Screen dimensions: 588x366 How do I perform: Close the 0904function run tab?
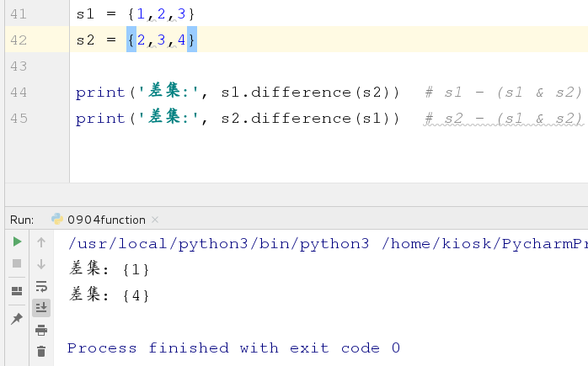(x=155, y=220)
